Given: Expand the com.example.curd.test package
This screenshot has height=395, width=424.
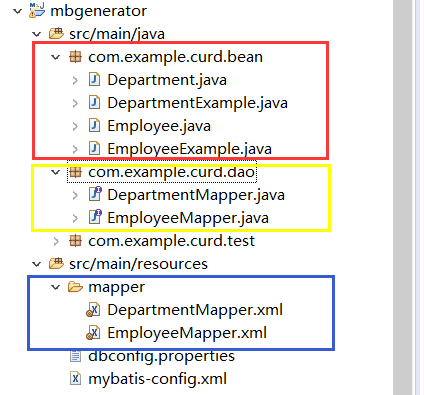Looking at the screenshot, I should (56, 241).
